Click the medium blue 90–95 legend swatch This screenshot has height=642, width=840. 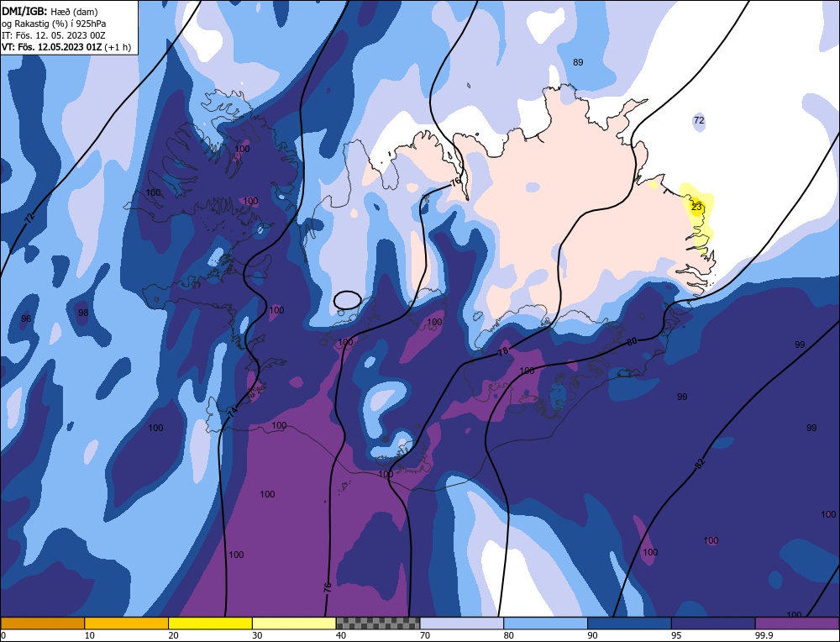tap(629, 623)
